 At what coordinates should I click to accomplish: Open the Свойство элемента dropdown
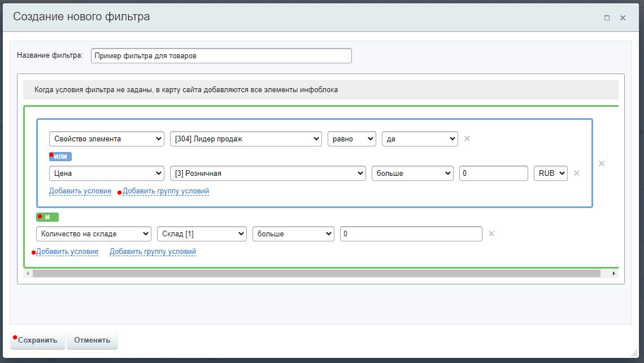[x=107, y=139]
